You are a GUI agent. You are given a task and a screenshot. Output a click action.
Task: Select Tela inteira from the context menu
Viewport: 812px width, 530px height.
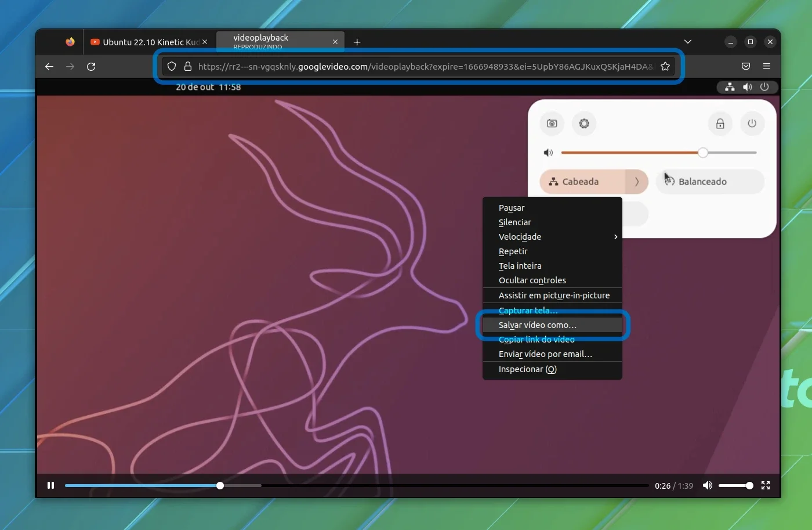[552, 266]
